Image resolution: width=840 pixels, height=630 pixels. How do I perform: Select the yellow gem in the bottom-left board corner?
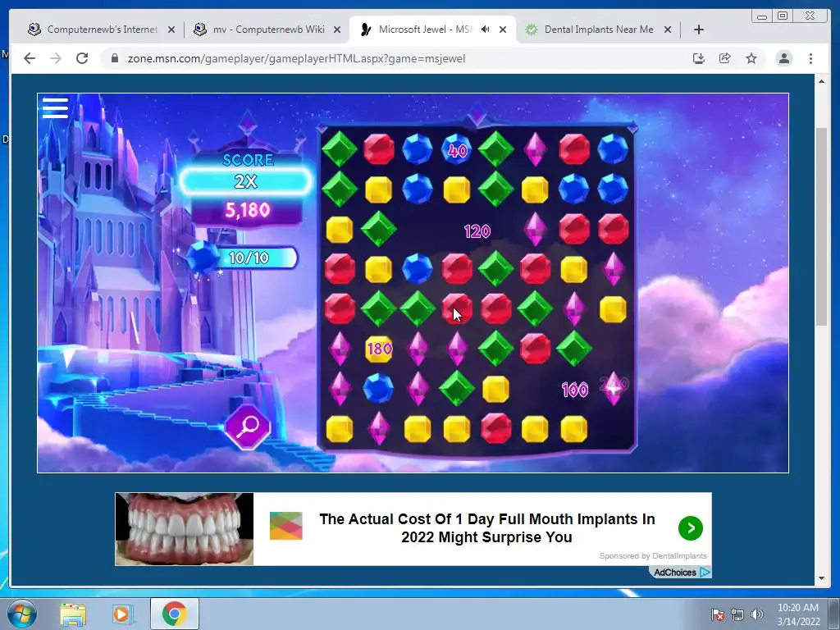pyautogui.click(x=339, y=429)
